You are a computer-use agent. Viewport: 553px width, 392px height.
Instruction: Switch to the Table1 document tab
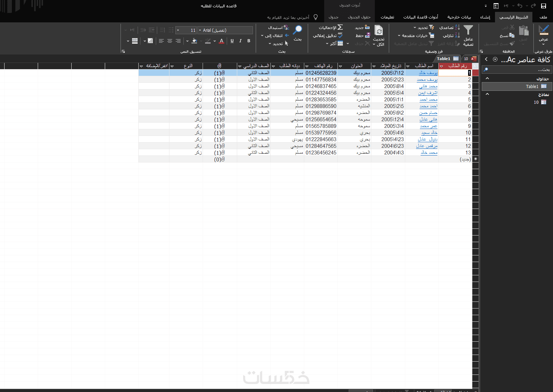coord(448,59)
